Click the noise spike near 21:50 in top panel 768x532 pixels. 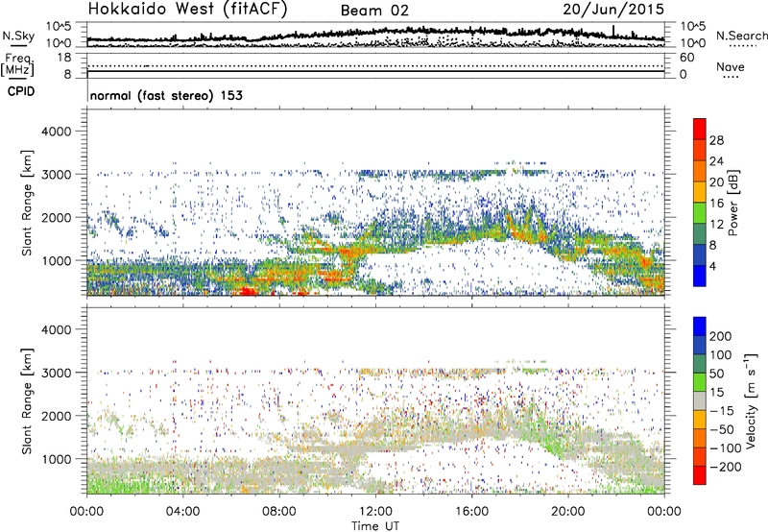coord(613,31)
